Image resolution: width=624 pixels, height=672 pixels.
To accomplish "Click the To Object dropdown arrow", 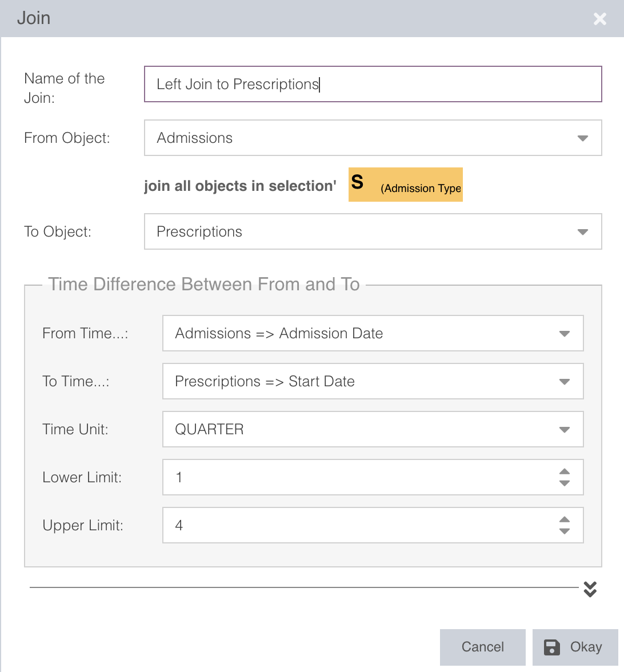I will coord(582,232).
